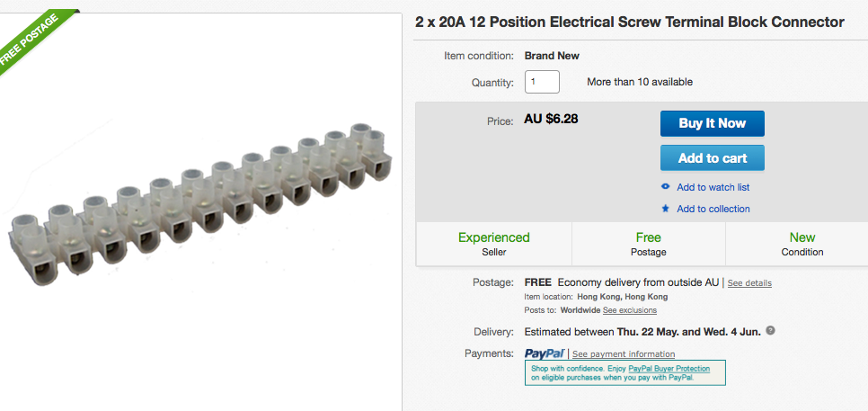
Task: Click the Add to collection text
Action: click(x=713, y=209)
